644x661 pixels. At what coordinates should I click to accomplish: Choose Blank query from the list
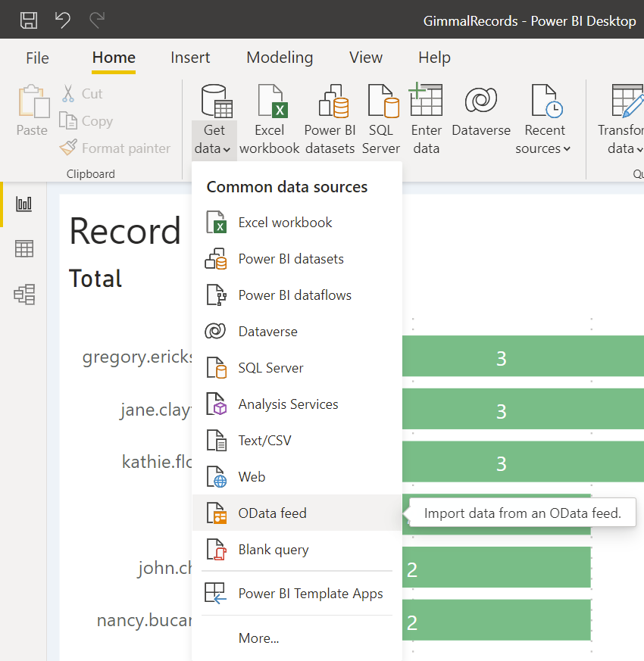(297, 549)
